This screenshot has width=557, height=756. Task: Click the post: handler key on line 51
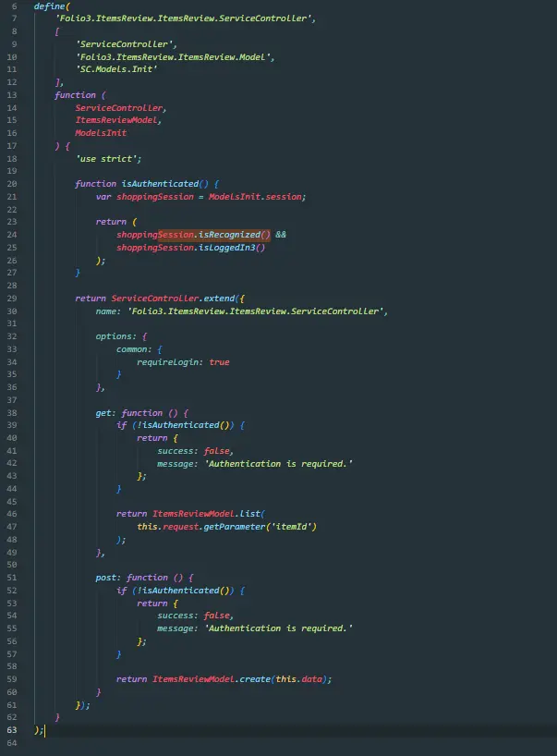coord(108,578)
